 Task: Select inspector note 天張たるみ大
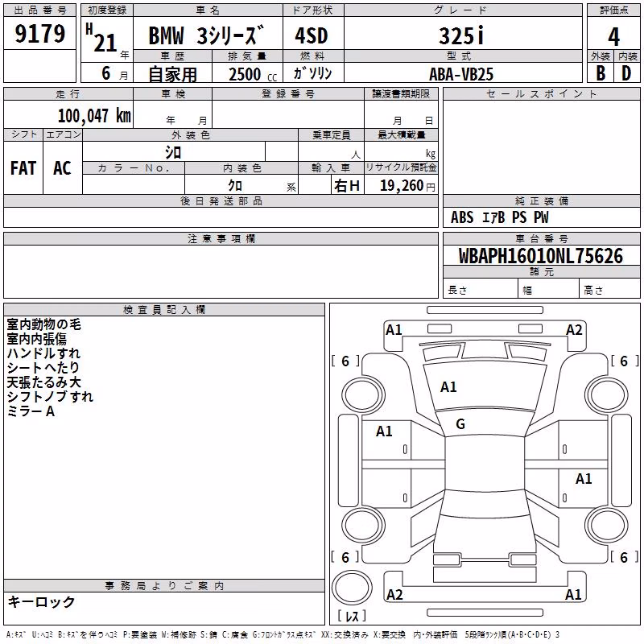point(43,382)
